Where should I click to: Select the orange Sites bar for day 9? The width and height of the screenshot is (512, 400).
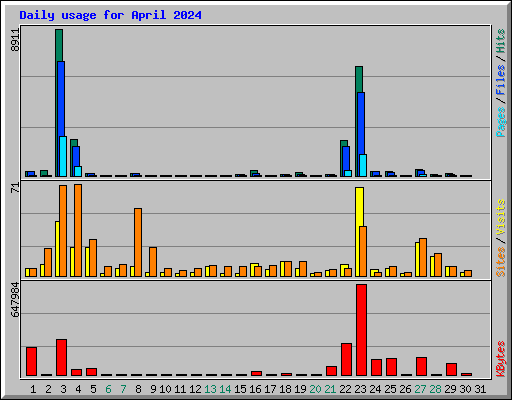153,262
